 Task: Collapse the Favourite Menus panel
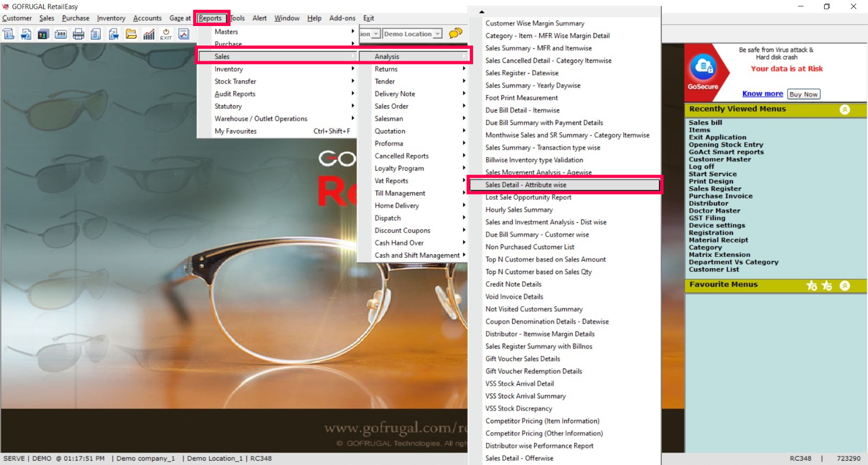tap(845, 286)
